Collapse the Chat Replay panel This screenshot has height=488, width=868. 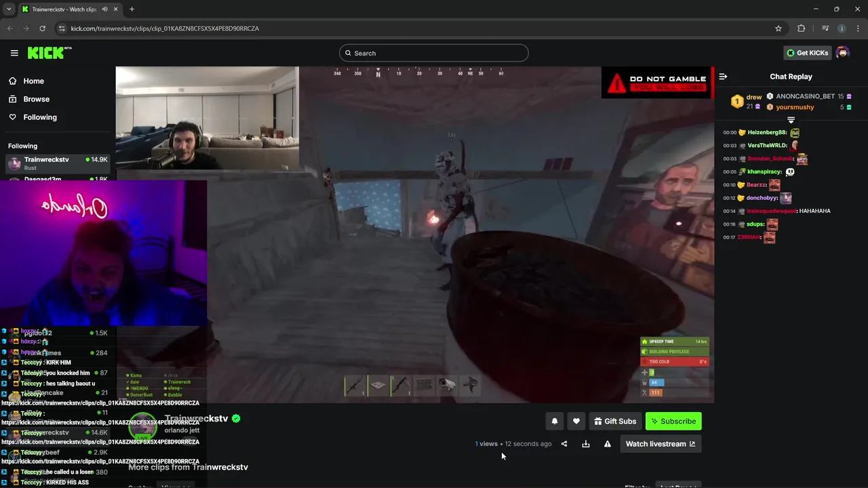tap(723, 77)
